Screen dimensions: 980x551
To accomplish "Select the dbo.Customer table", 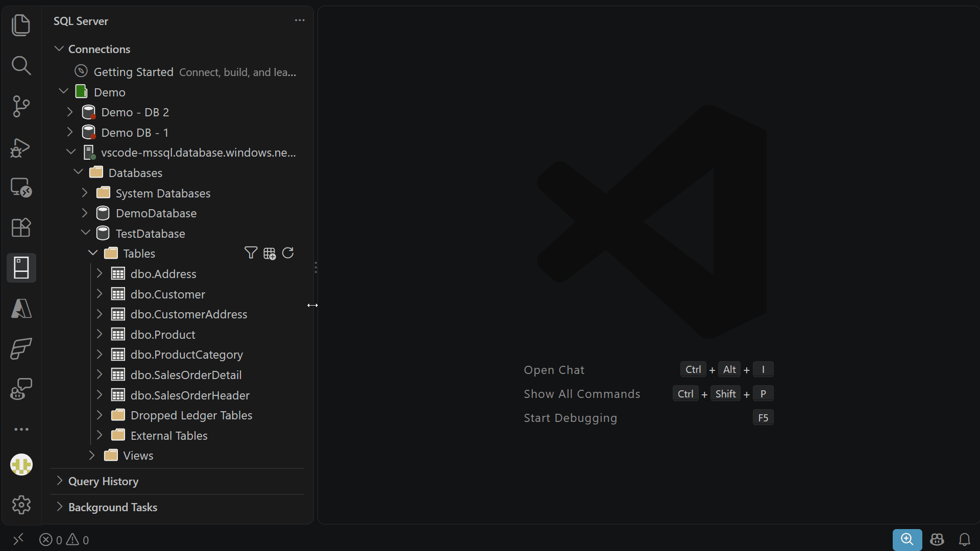I will 178,294.
